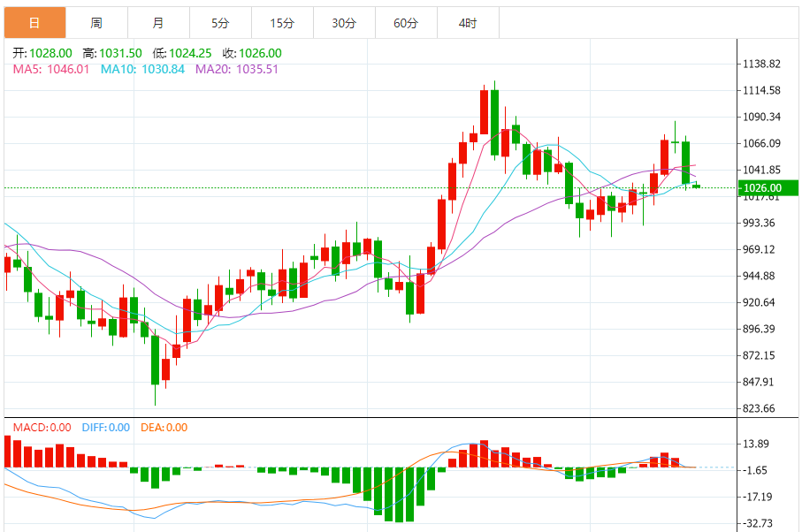Switch to the 月 monthly tab
Viewport: 802px width, 532px height.
click(x=158, y=23)
